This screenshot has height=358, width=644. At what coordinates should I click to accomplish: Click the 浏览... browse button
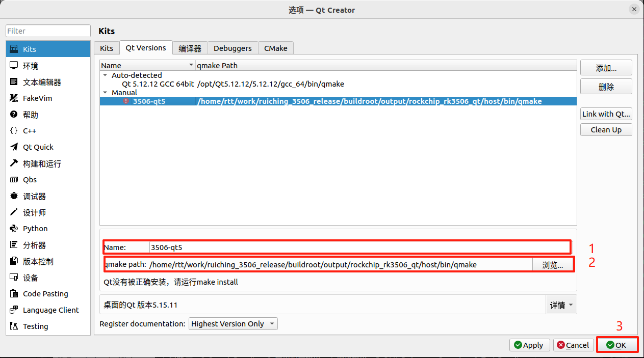click(552, 265)
